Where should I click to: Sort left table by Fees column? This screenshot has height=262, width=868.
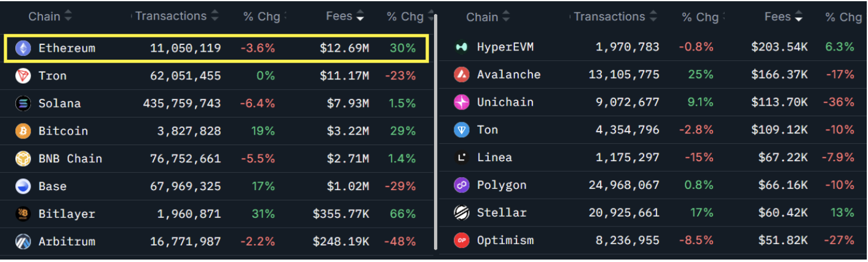[x=344, y=17]
